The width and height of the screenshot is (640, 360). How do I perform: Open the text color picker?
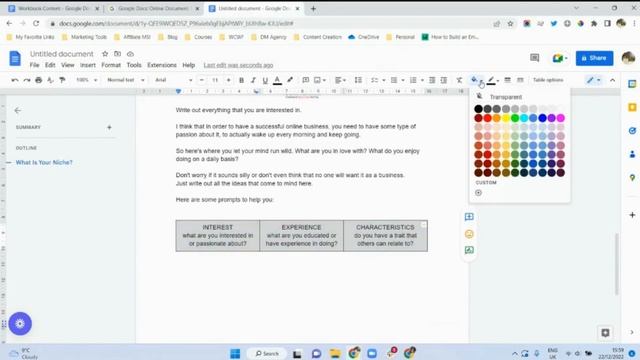point(277,80)
